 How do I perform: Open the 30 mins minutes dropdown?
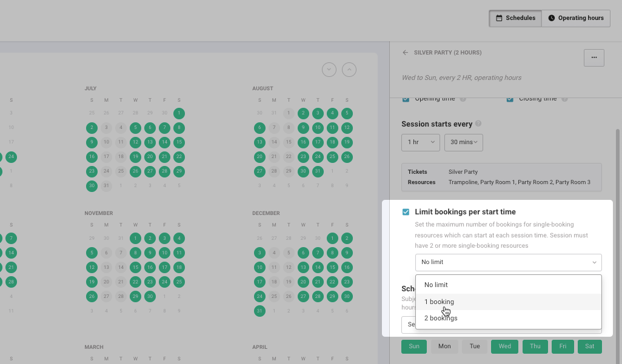(464, 142)
